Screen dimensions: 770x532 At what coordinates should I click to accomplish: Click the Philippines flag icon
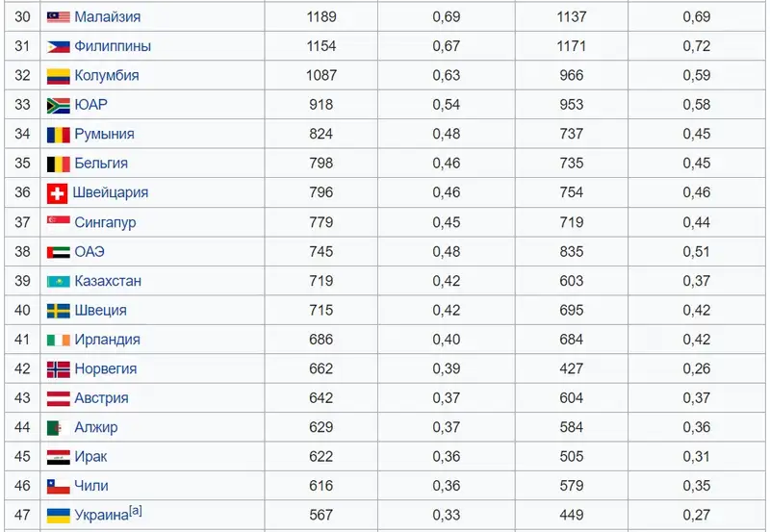(58, 46)
